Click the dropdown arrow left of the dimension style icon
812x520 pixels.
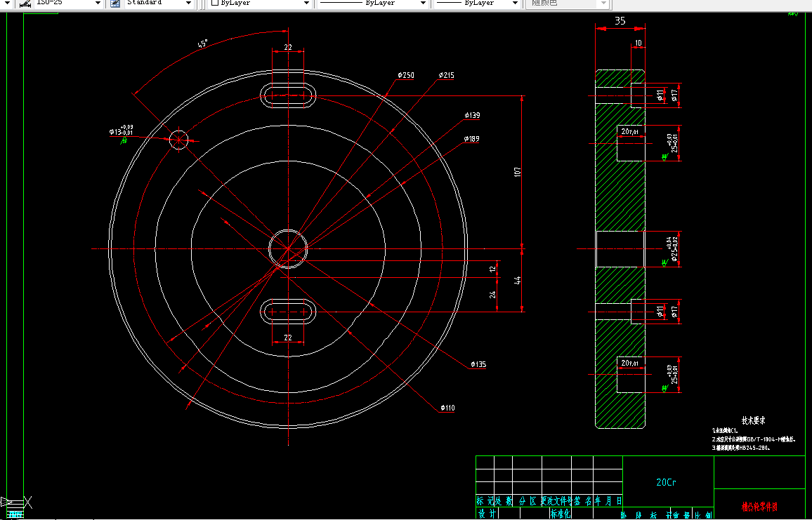point(7,3)
